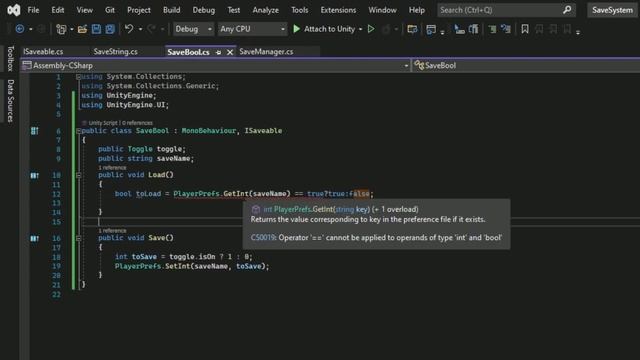
Task: Switch to the SaveManager.cs tab
Action: click(266, 52)
